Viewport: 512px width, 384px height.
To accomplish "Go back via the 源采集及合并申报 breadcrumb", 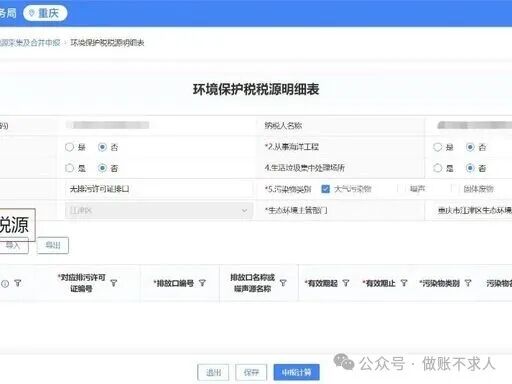I will point(30,43).
